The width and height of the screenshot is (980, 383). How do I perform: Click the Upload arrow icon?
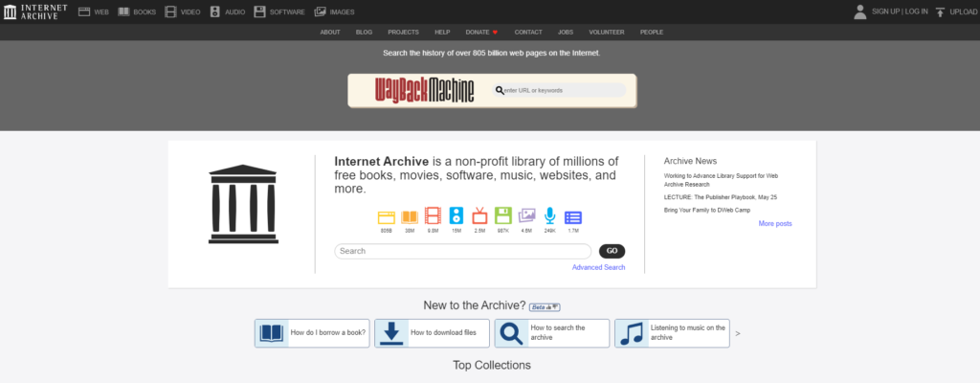(940, 11)
